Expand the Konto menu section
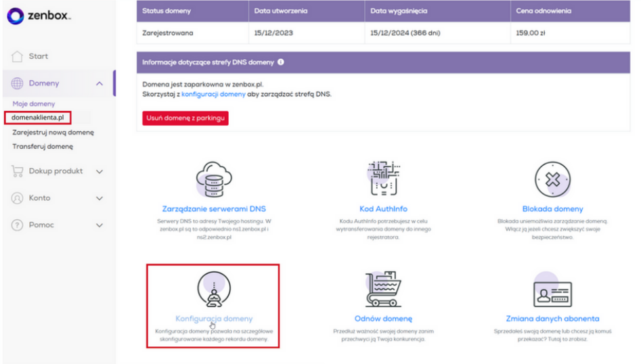641x364 pixels. [x=100, y=198]
